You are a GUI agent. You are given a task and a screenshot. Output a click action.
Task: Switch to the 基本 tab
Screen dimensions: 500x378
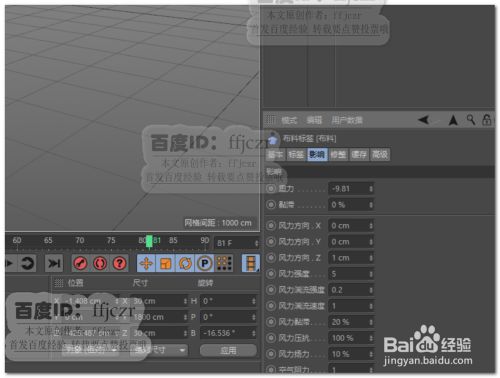(x=276, y=155)
